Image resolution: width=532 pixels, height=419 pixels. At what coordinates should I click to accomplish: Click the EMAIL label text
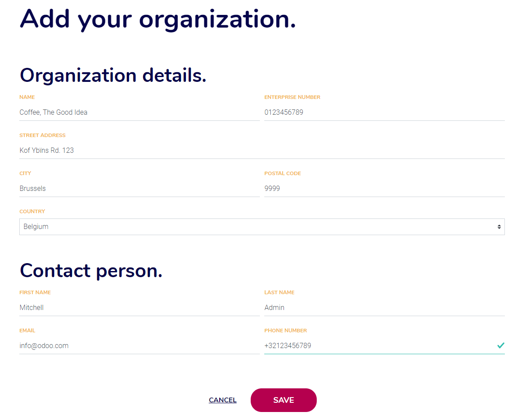click(27, 331)
